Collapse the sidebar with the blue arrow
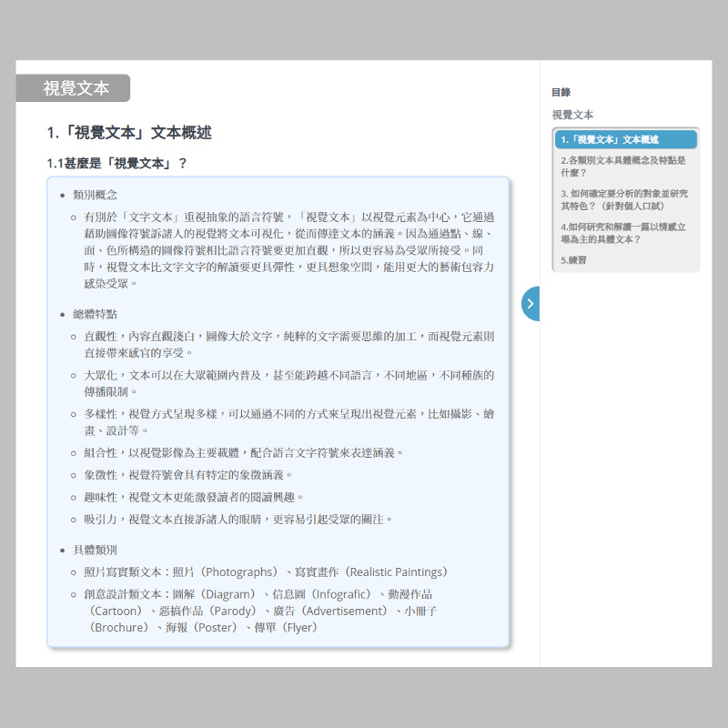This screenshot has height=728, width=728. pos(531,304)
